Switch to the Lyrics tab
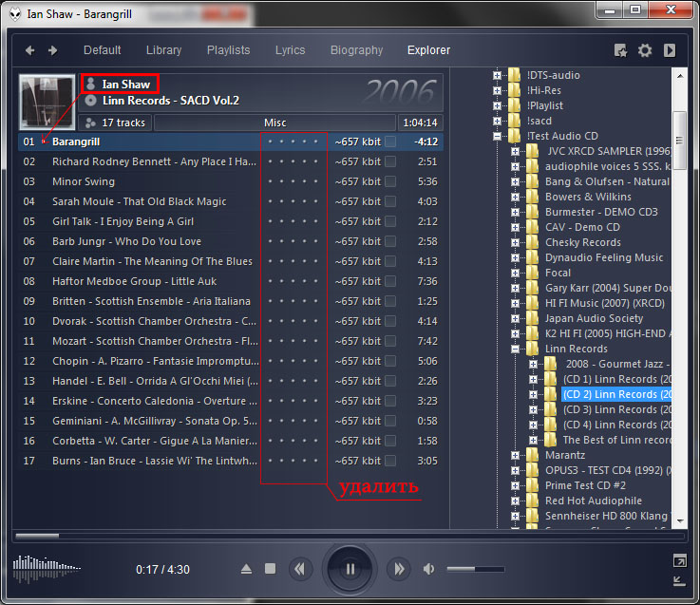 [x=290, y=50]
